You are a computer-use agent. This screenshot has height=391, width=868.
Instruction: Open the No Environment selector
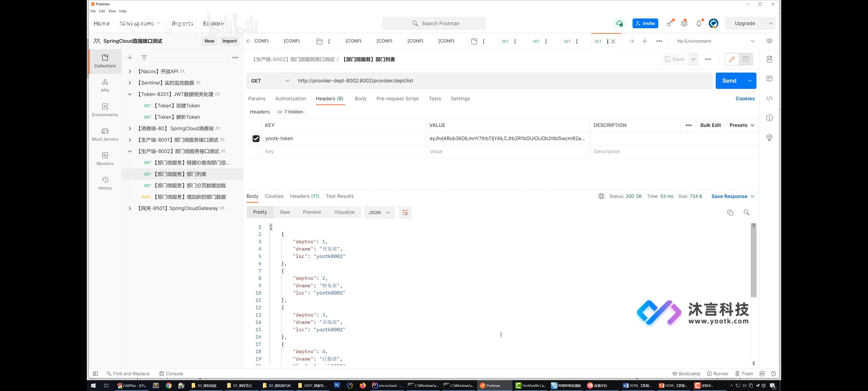tap(716, 41)
